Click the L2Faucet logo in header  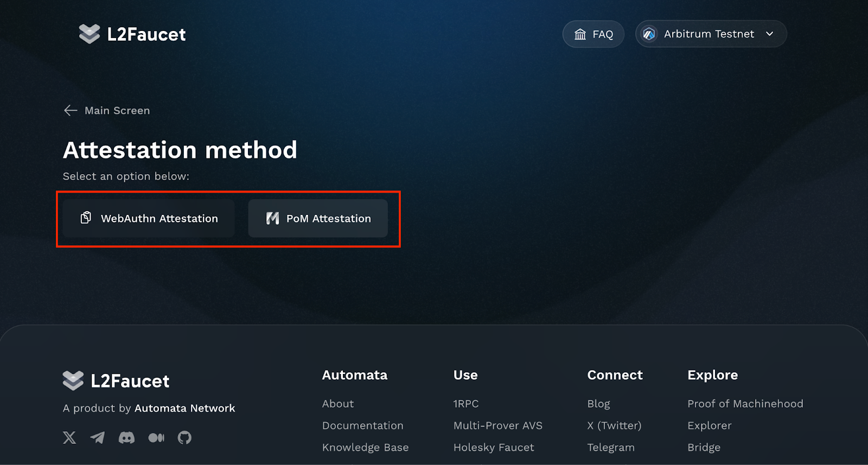pos(132,34)
